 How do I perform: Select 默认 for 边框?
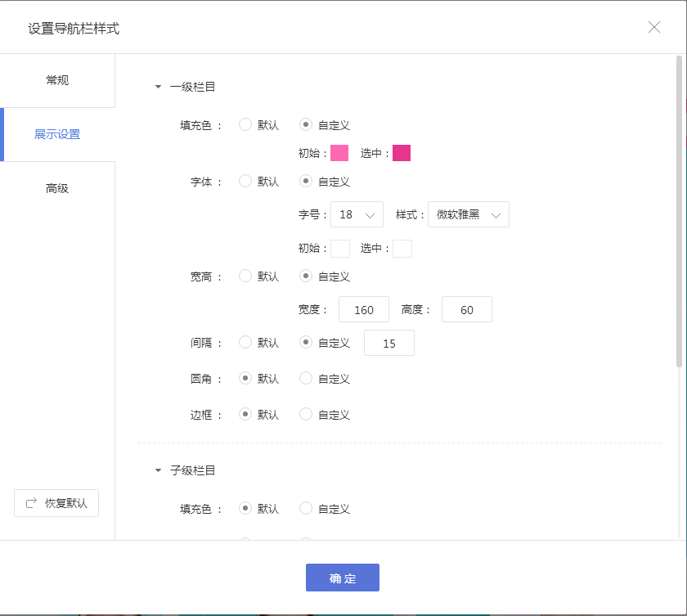pos(245,414)
